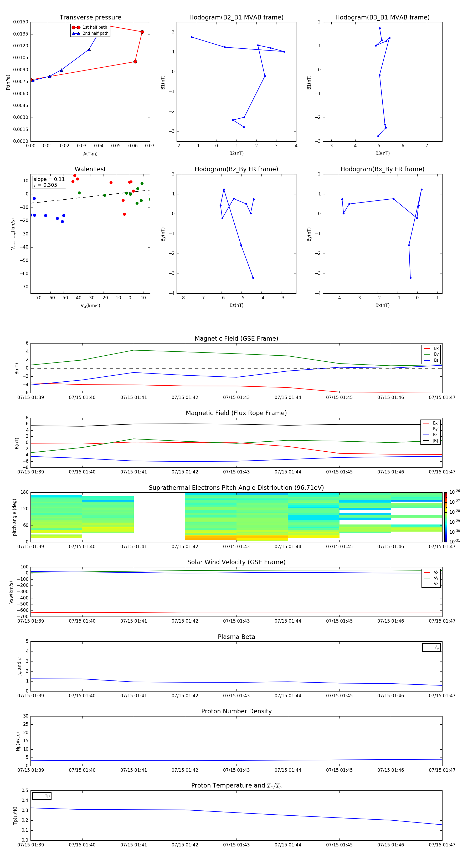
Task: Click the '10^-26' color bar label
Action: pos(455,492)
